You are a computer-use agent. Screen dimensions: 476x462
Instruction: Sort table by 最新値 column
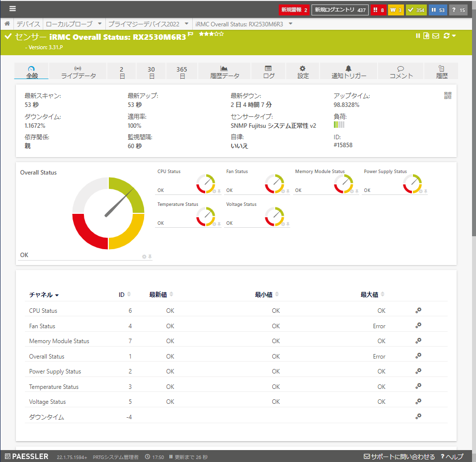(x=161, y=294)
